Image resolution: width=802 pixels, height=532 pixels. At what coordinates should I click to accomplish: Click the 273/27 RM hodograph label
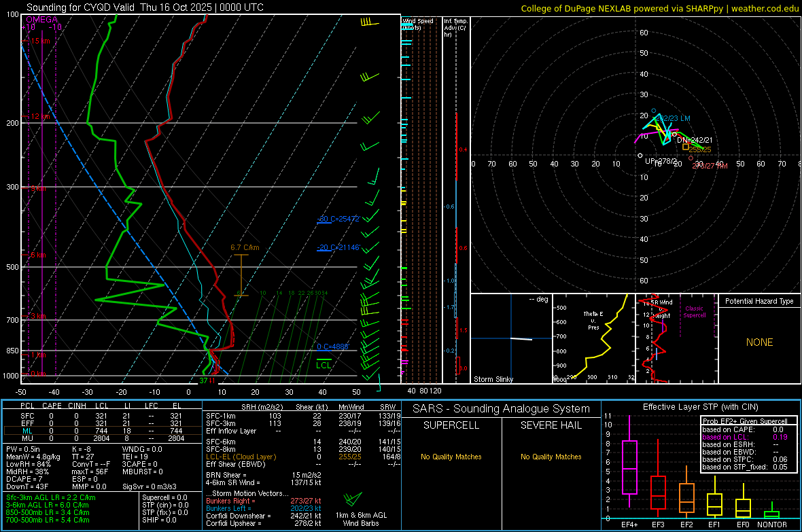(710, 166)
